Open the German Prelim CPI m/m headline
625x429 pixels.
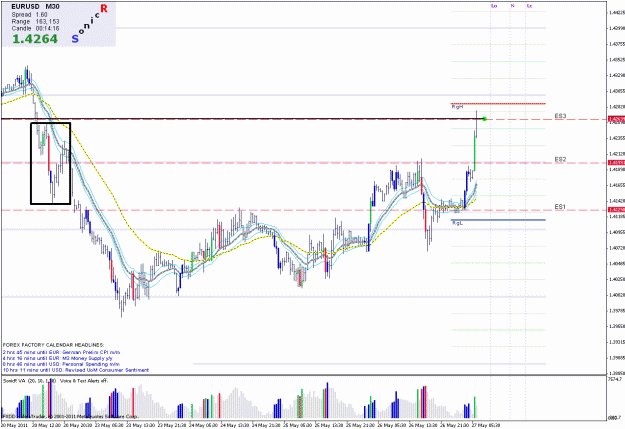61,352
